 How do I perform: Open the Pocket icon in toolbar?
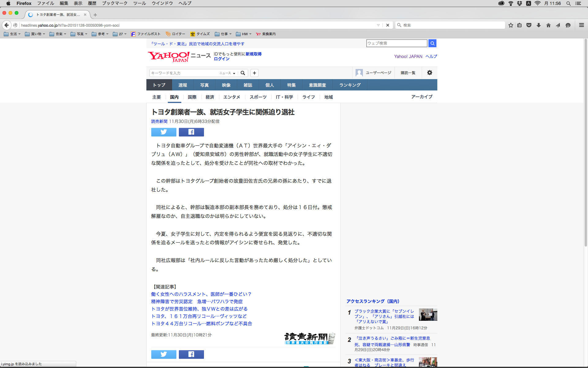tap(529, 25)
